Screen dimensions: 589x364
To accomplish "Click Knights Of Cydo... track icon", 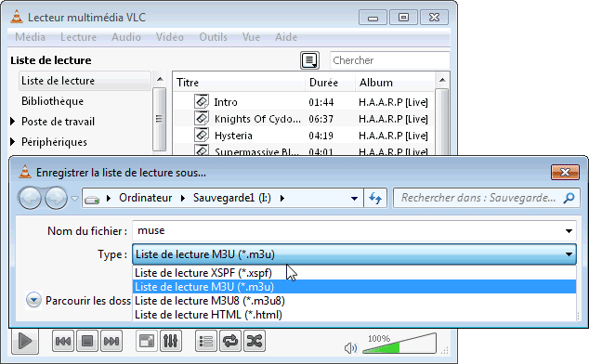I will tap(202, 118).
